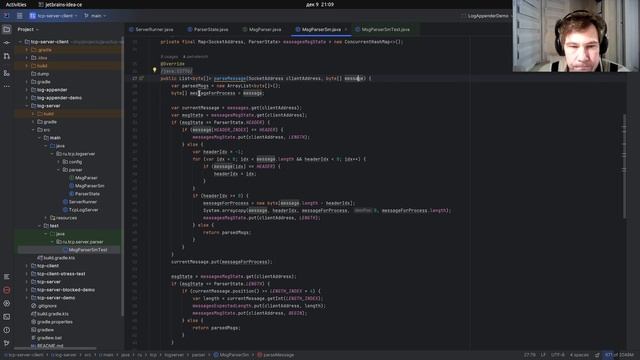Collapse the log-server folder
Viewport: 640px width, 360px height.
[27, 106]
